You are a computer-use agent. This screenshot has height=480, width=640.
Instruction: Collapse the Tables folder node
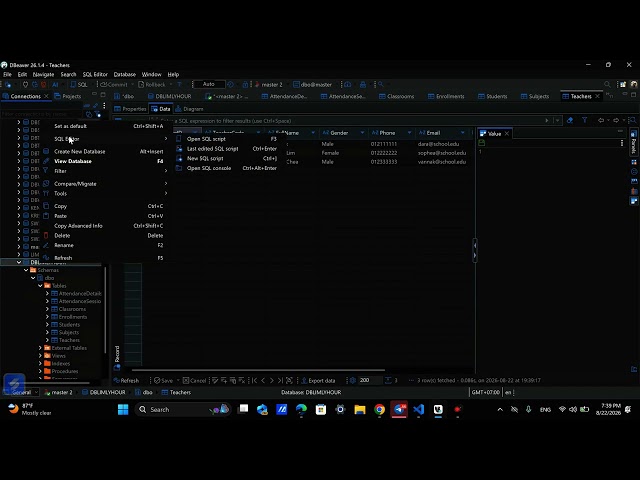tap(40, 286)
